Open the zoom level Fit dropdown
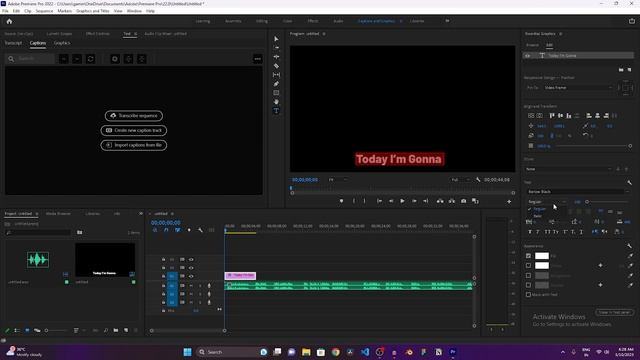The height and width of the screenshot is (360, 640). coord(338,180)
